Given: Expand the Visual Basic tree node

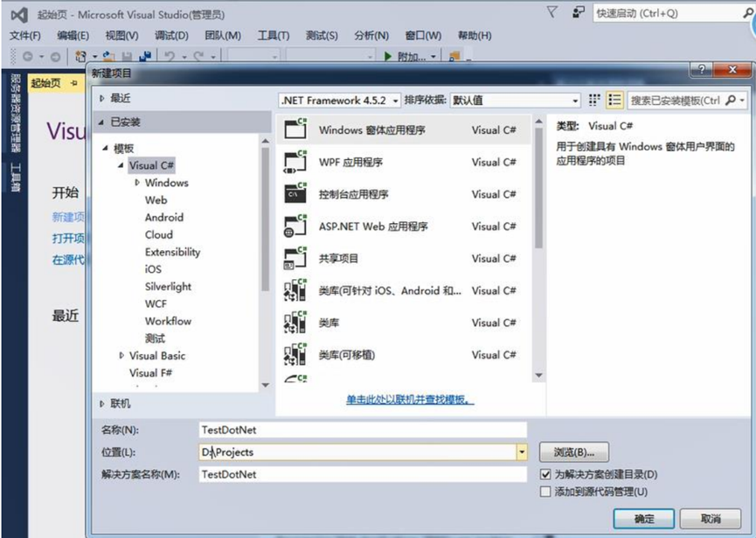Looking at the screenshot, I should (x=124, y=355).
